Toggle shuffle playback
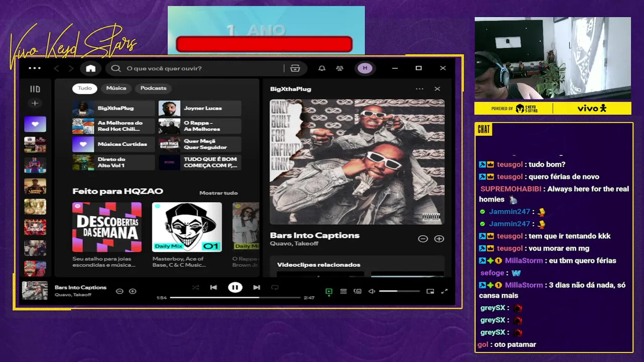 196,288
